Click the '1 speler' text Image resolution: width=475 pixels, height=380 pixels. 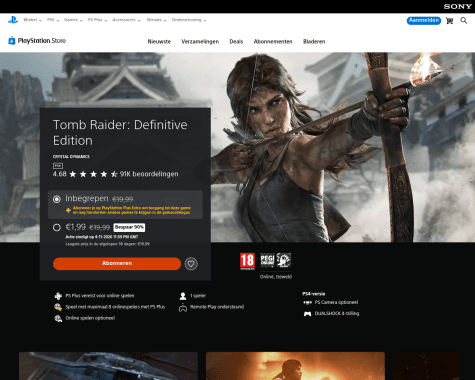coord(198,296)
